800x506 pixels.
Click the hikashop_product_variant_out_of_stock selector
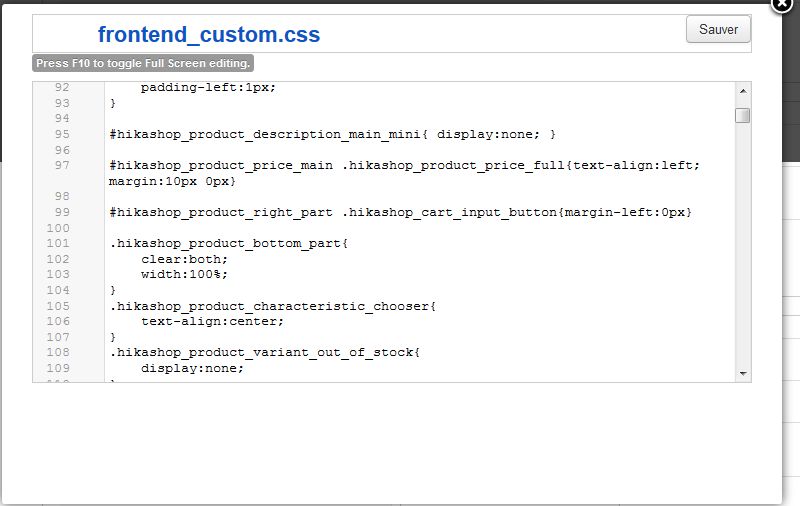[264, 352]
